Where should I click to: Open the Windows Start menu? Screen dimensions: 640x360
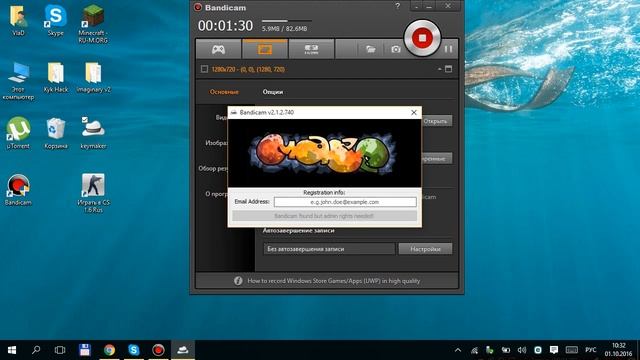[12, 350]
